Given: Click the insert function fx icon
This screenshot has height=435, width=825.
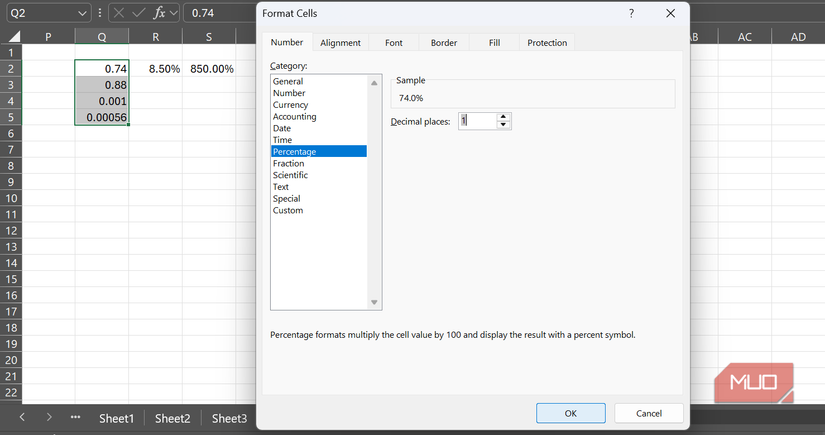Looking at the screenshot, I should coord(158,13).
